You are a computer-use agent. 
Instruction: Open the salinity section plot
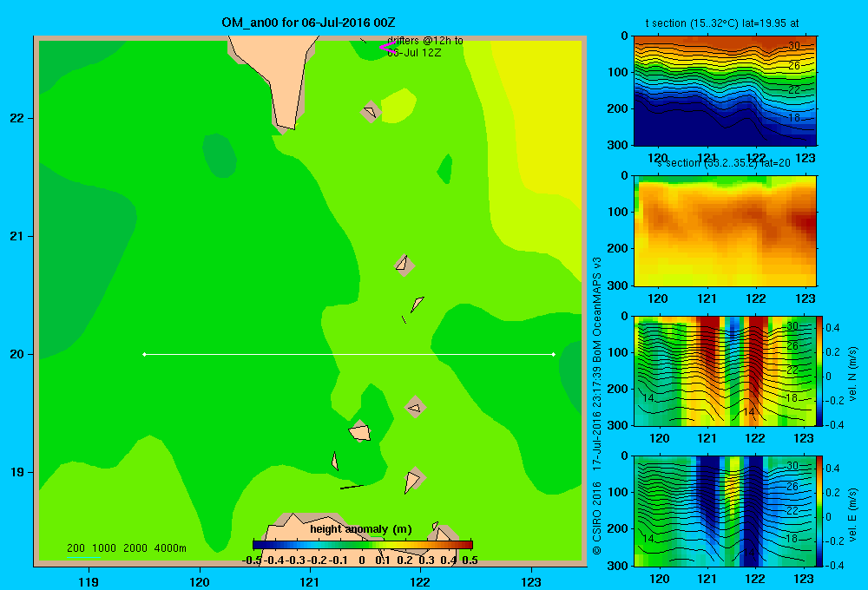(x=725, y=230)
